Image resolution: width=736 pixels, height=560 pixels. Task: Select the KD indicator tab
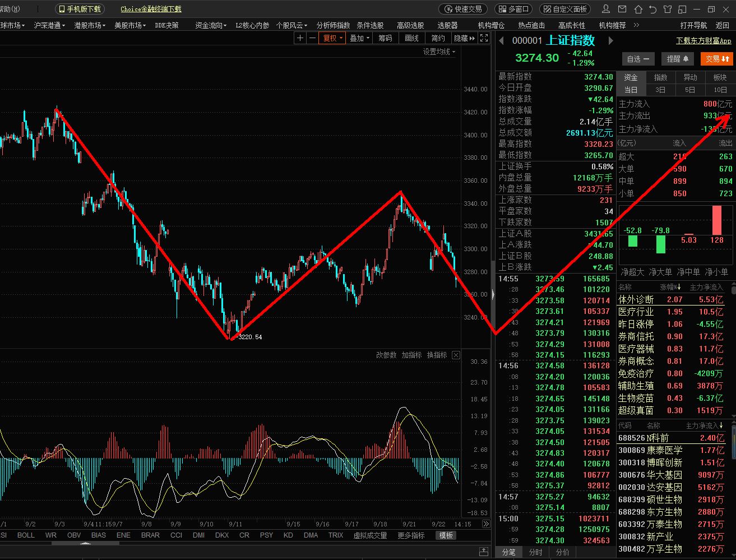288,535
